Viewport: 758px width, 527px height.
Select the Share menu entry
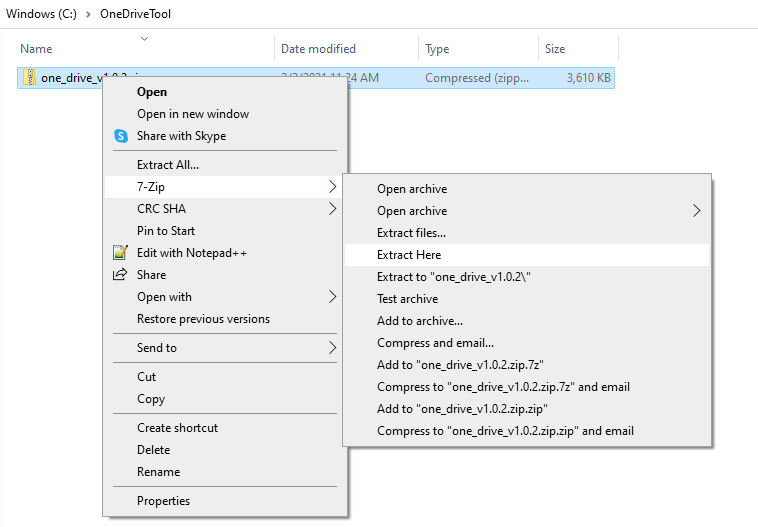[225, 275]
